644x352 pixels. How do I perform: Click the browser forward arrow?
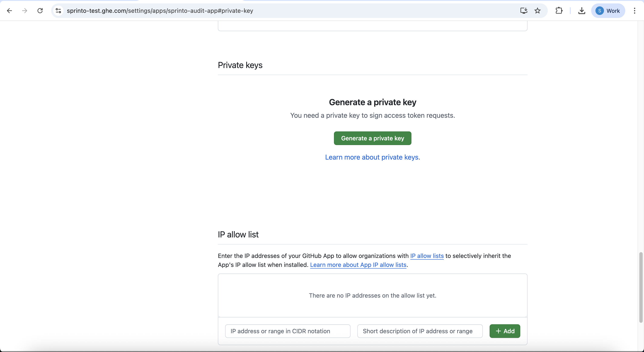click(24, 11)
